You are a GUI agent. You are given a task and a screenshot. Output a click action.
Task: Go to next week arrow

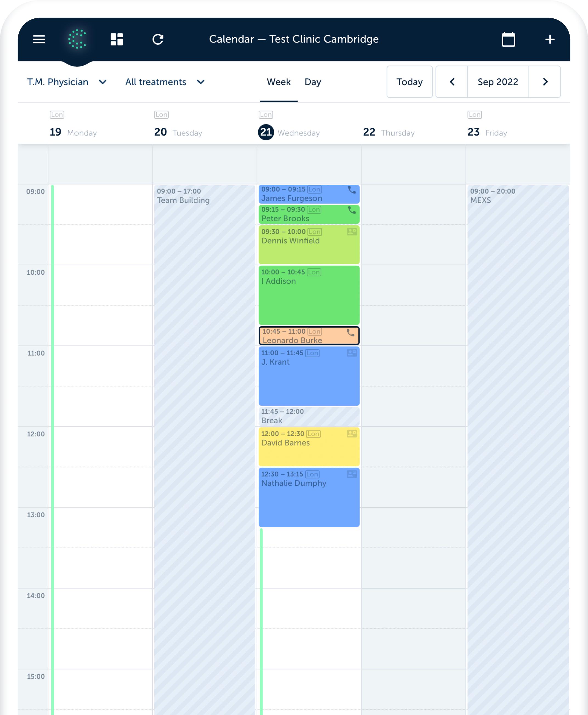point(545,82)
